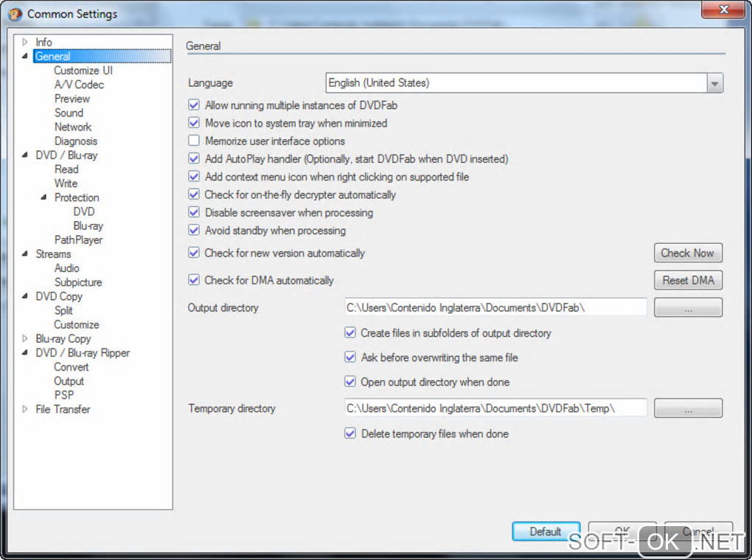Toggle Open output directory when done

(350, 382)
